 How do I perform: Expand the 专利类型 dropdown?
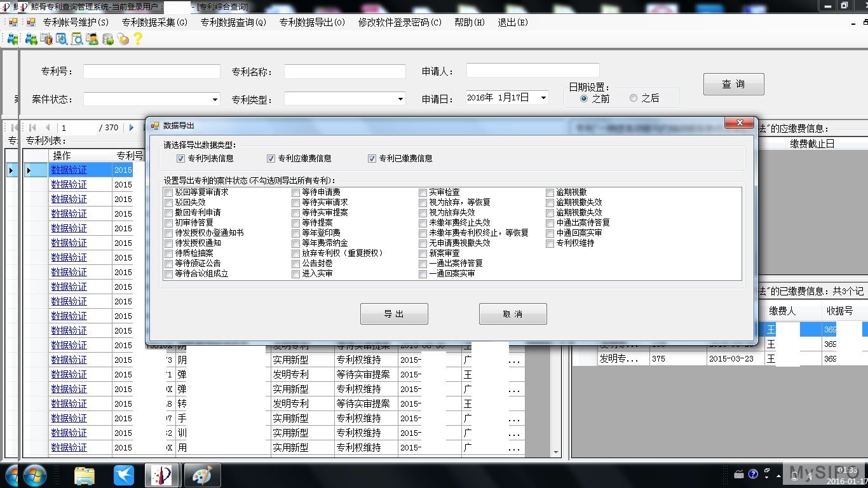point(400,99)
